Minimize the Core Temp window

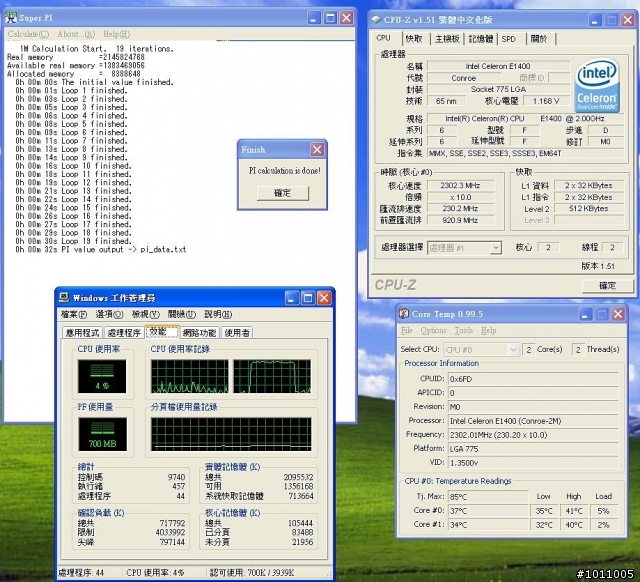coord(585,314)
